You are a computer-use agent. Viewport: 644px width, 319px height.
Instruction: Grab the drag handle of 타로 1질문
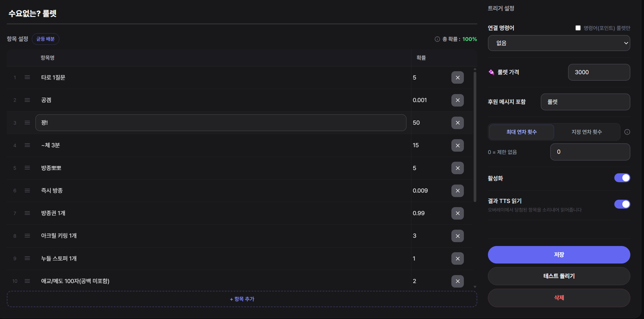27,77
